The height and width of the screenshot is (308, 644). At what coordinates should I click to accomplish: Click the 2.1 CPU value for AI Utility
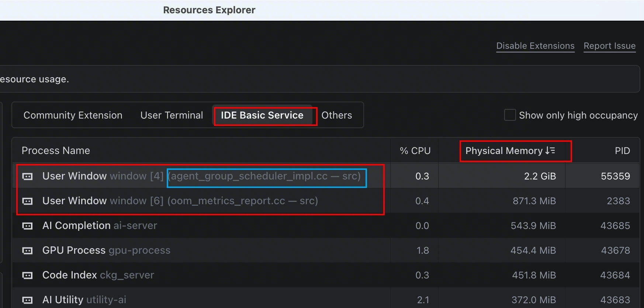pyautogui.click(x=423, y=300)
